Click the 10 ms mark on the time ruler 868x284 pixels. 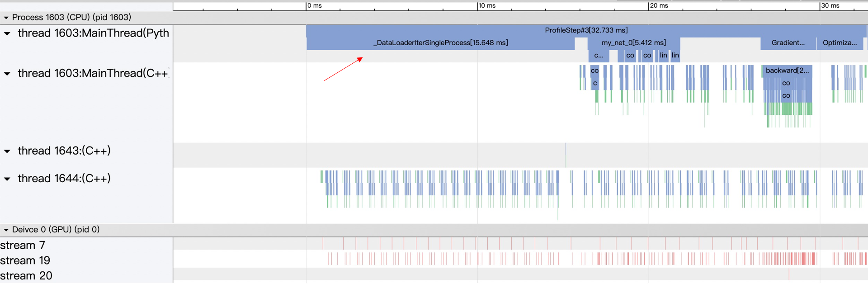[486, 6]
